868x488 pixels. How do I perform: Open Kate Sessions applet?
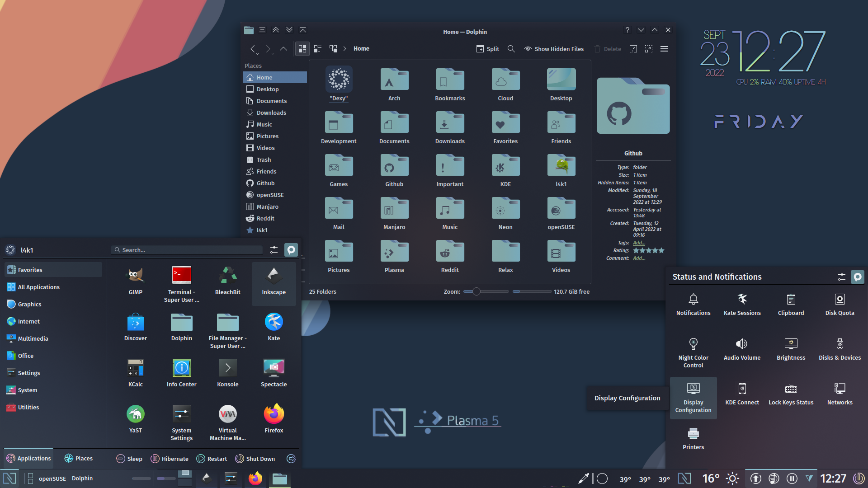(742, 304)
